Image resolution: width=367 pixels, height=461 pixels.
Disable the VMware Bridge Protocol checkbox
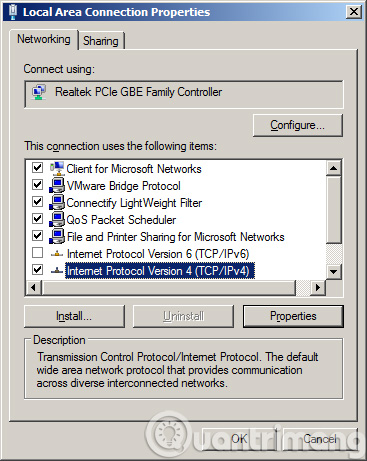pyautogui.click(x=37, y=185)
